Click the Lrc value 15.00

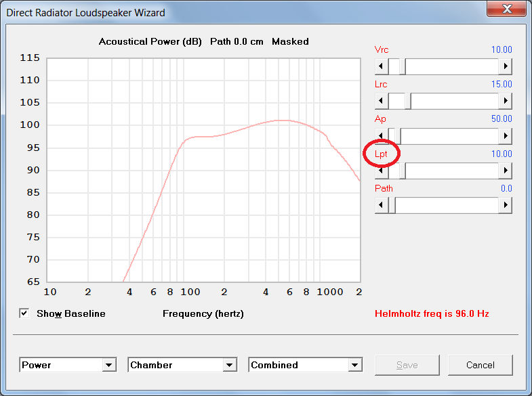click(502, 84)
